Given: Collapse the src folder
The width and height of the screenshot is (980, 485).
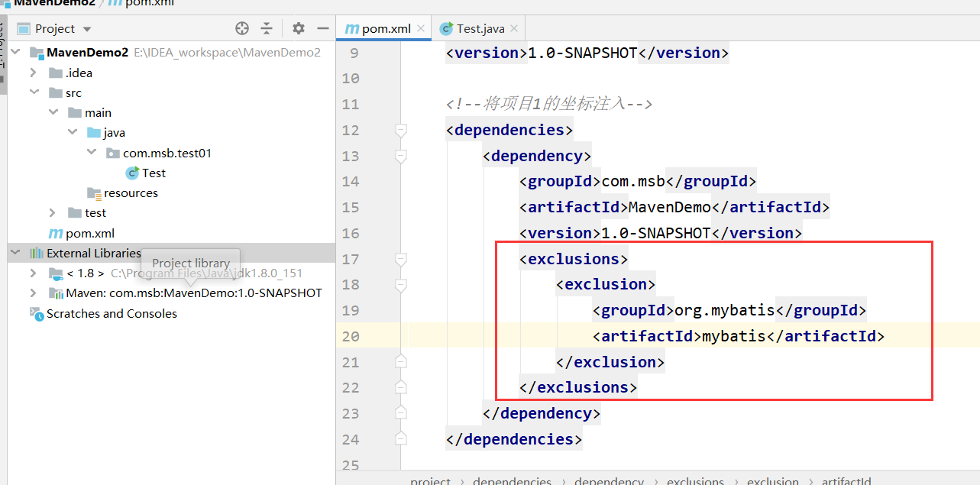Looking at the screenshot, I should pos(33,92).
